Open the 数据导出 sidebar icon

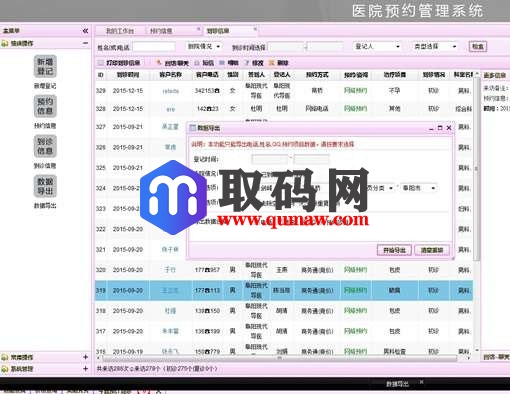pos(45,186)
